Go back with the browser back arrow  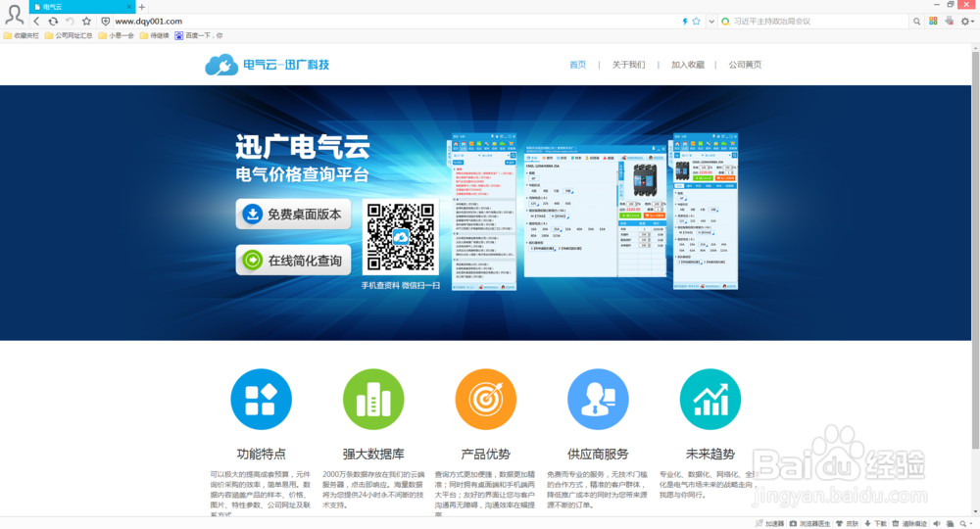[x=36, y=22]
